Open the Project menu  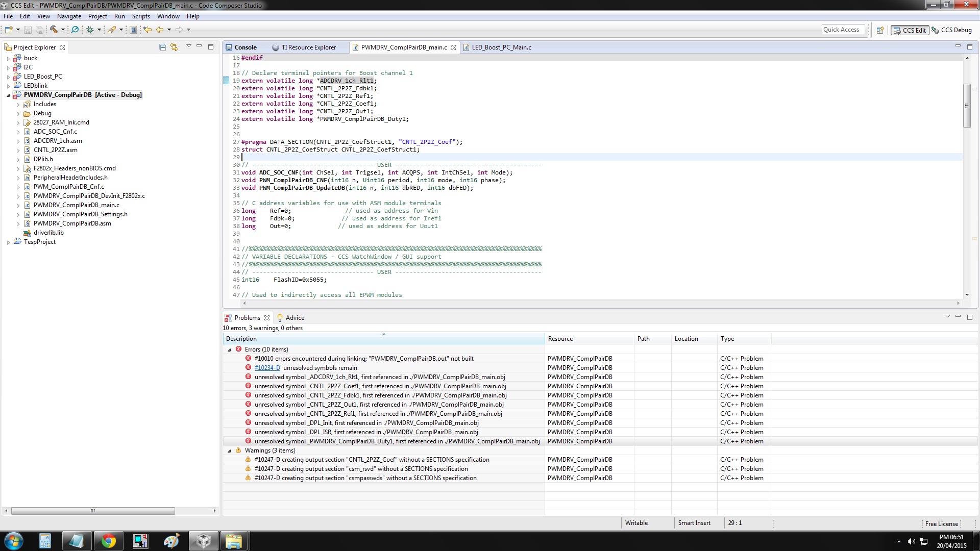click(x=97, y=16)
